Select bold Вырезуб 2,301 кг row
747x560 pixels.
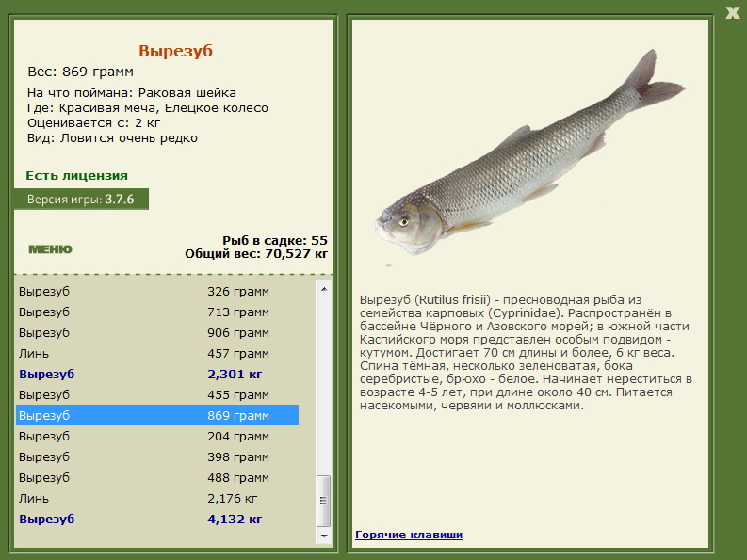click(x=157, y=375)
